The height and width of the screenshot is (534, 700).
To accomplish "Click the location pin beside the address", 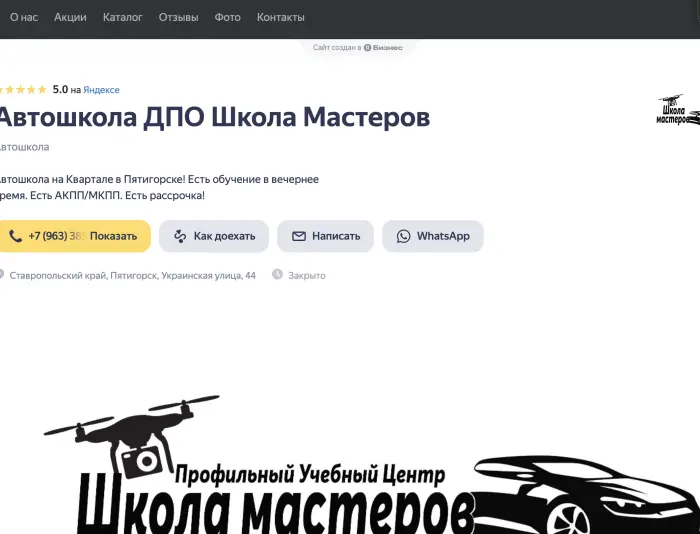I will point(2,275).
